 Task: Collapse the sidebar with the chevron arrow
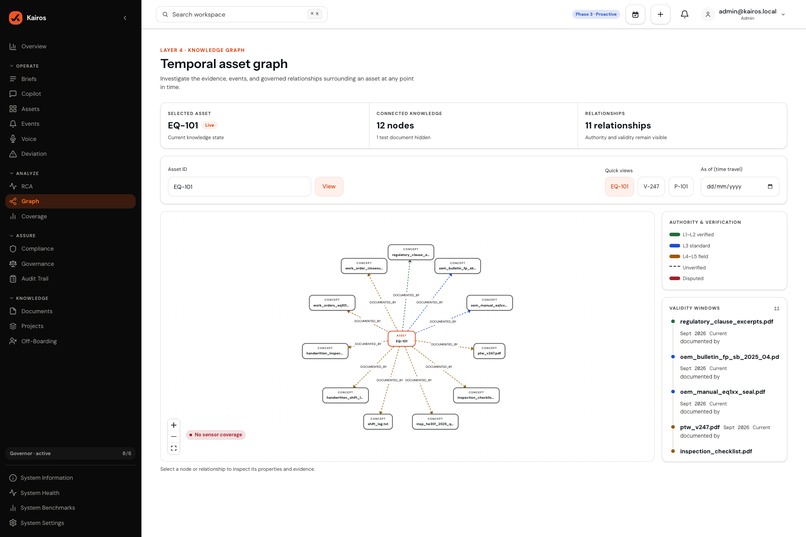click(x=125, y=18)
